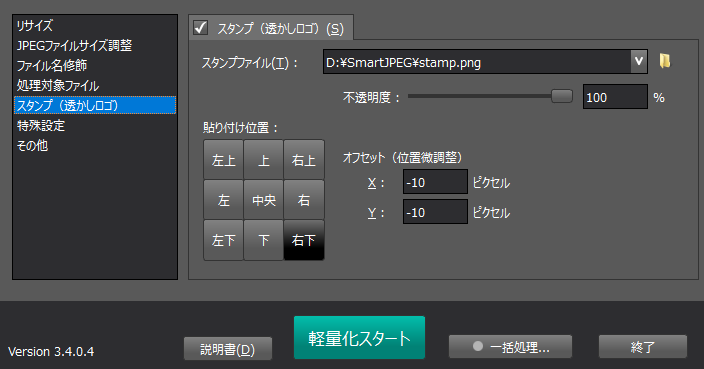This screenshot has width=704, height=369.
Task: Set paste position to 下
Action: coord(264,240)
